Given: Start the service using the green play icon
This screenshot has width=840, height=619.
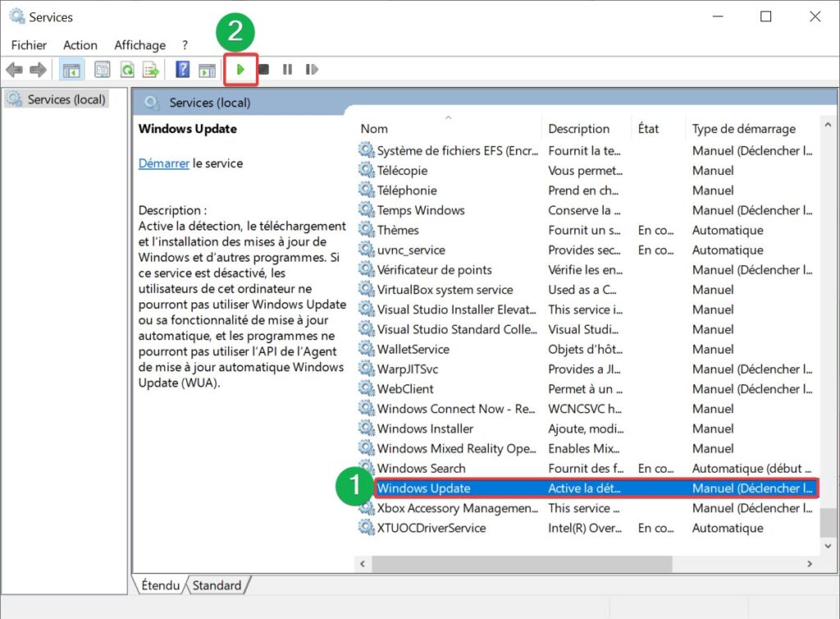Looking at the screenshot, I should (x=240, y=69).
